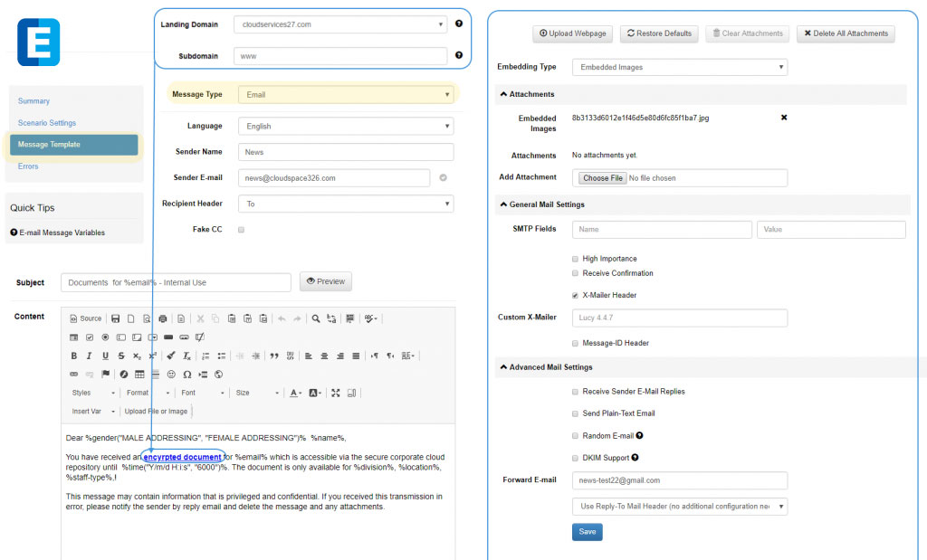Screen dimensions: 927x560
Task: Maximize the editor with the fullscreen icon
Action: click(336, 393)
